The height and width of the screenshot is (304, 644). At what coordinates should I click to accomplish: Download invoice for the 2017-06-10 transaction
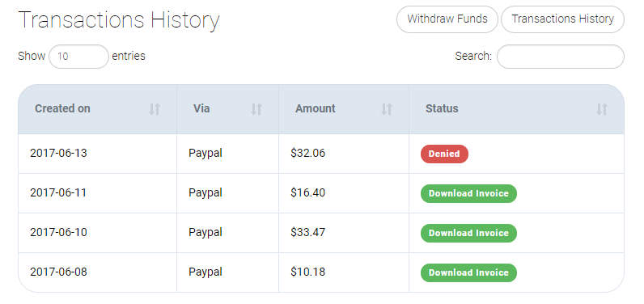pos(468,233)
